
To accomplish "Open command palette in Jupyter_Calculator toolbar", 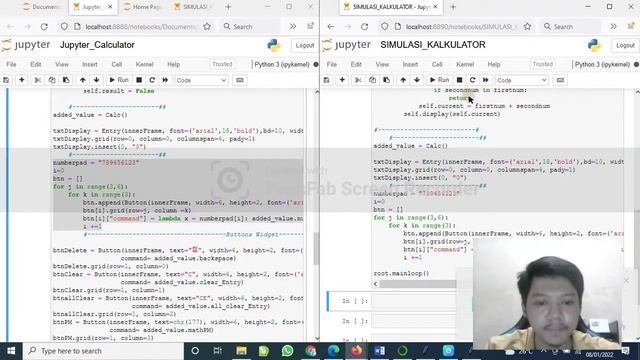I will [240, 80].
